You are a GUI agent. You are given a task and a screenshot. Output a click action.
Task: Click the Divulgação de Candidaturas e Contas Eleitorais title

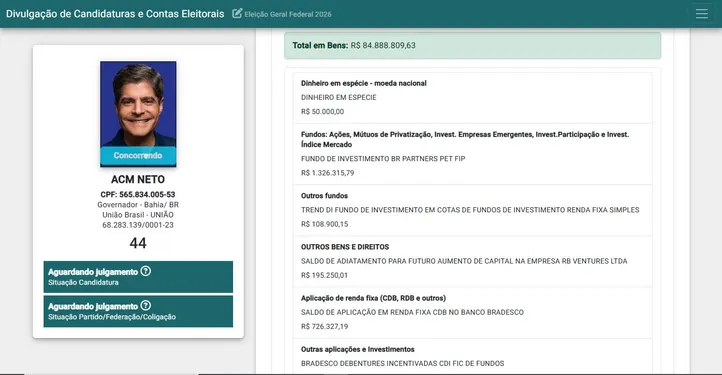pyautogui.click(x=115, y=14)
